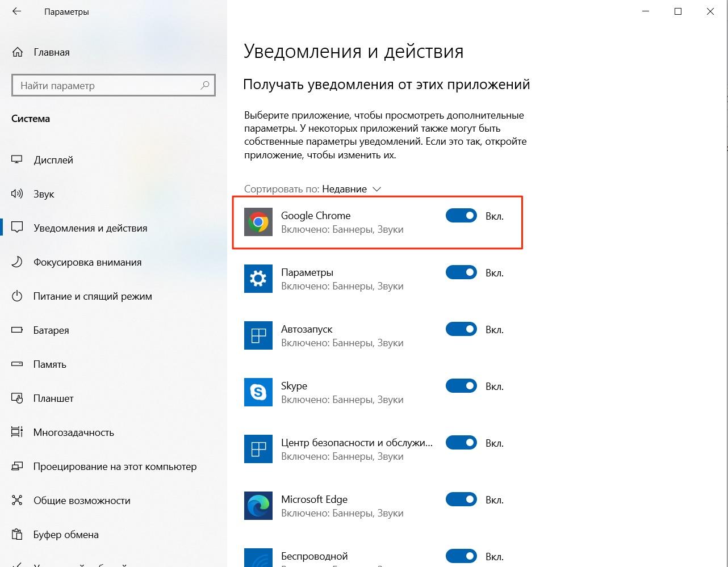Click the Общие возможности icon
728x567 pixels.
[17, 501]
